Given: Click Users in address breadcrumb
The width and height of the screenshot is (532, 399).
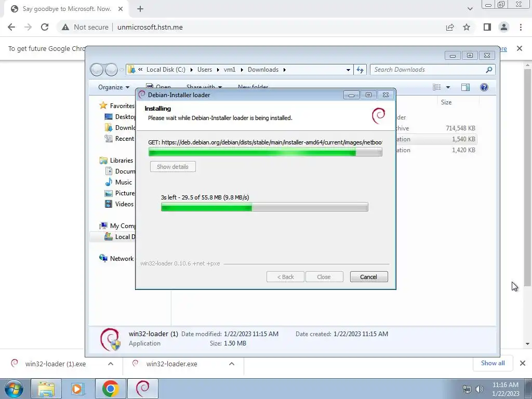Looking at the screenshot, I should click(205, 70).
